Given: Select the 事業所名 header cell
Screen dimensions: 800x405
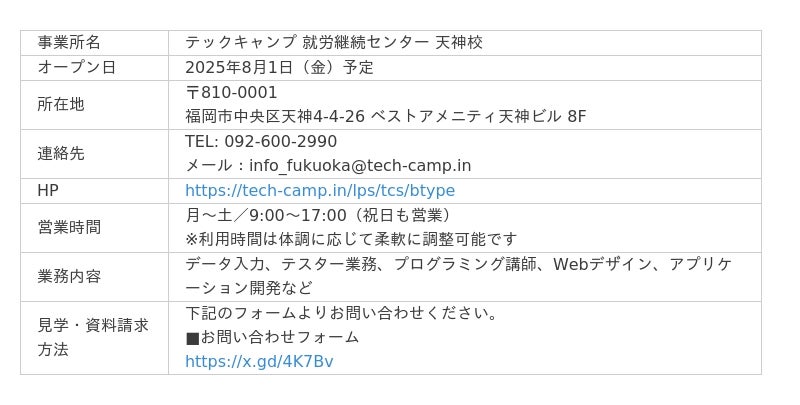Looking at the screenshot, I should point(94,43).
